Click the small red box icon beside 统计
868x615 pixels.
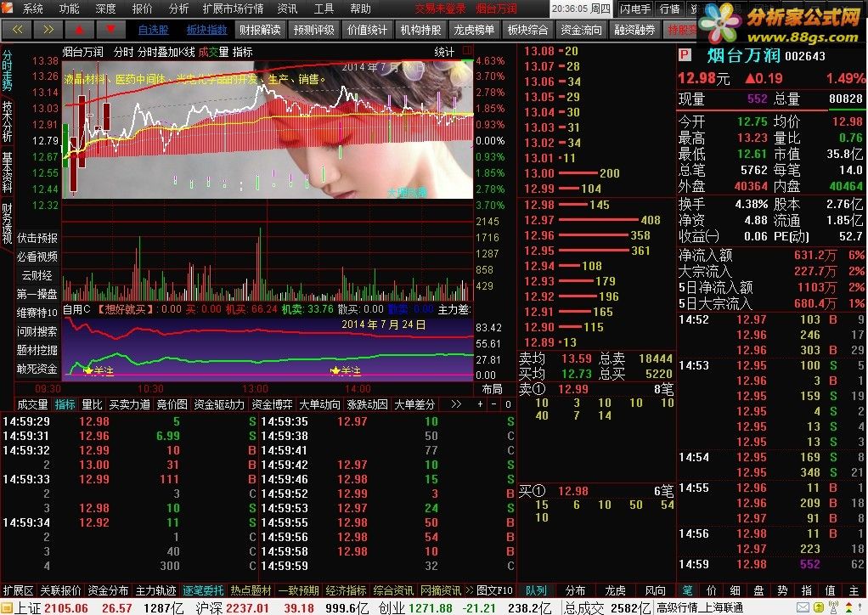tap(467, 50)
